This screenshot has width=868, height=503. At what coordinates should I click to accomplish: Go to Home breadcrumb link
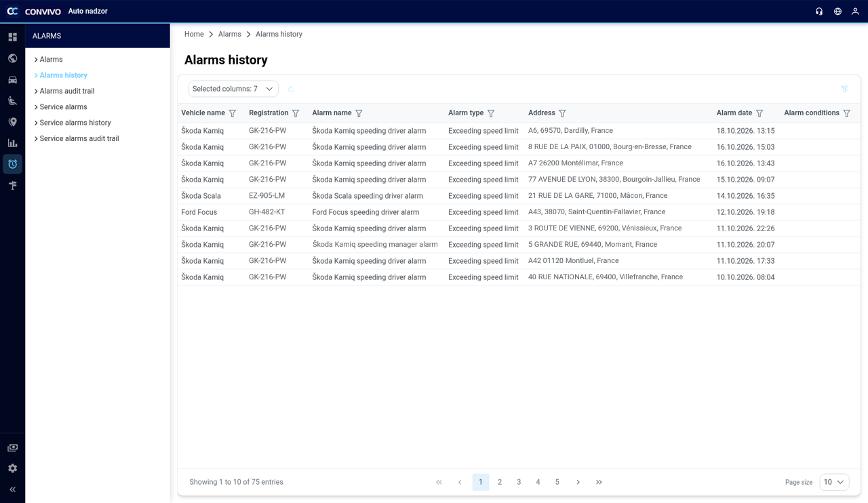click(x=194, y=34)
